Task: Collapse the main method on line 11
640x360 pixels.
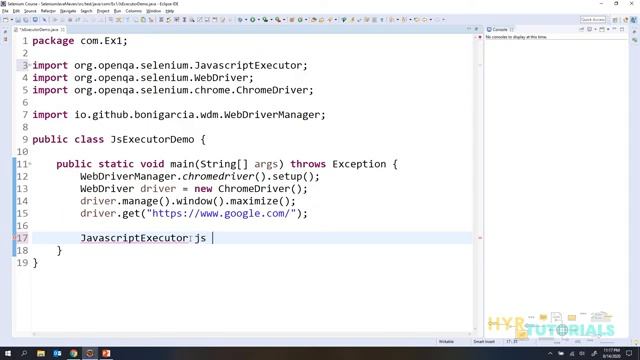Action: tap(30, 164)
